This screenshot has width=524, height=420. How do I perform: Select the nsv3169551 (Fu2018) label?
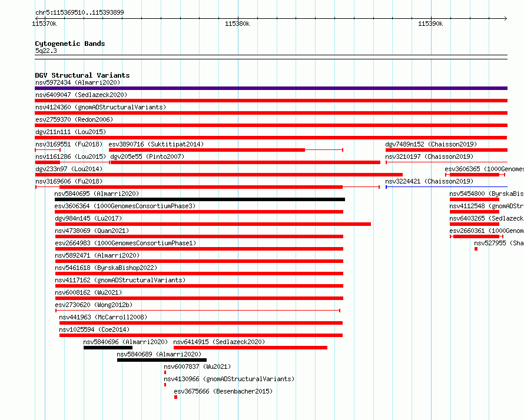point(69,144)
